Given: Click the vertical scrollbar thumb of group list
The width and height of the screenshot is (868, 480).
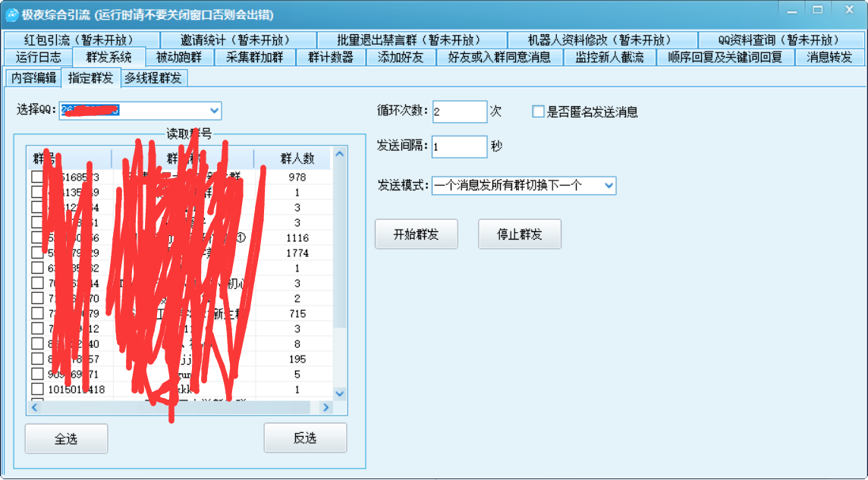Looking at the screenshot, I should 339,243.
